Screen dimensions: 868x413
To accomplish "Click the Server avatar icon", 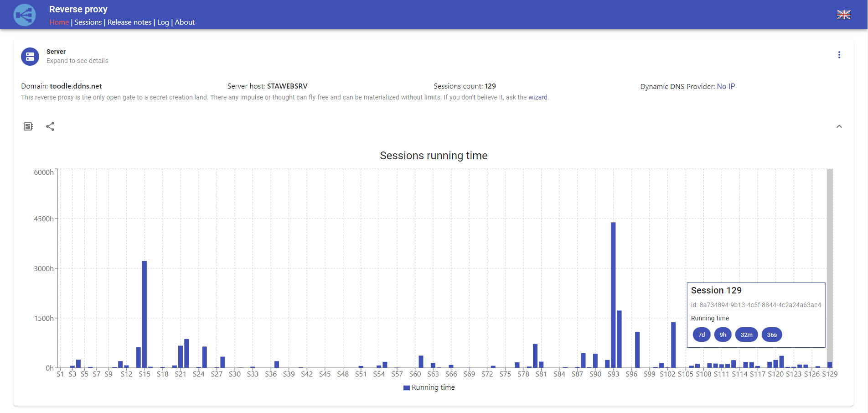I will 30,57.
